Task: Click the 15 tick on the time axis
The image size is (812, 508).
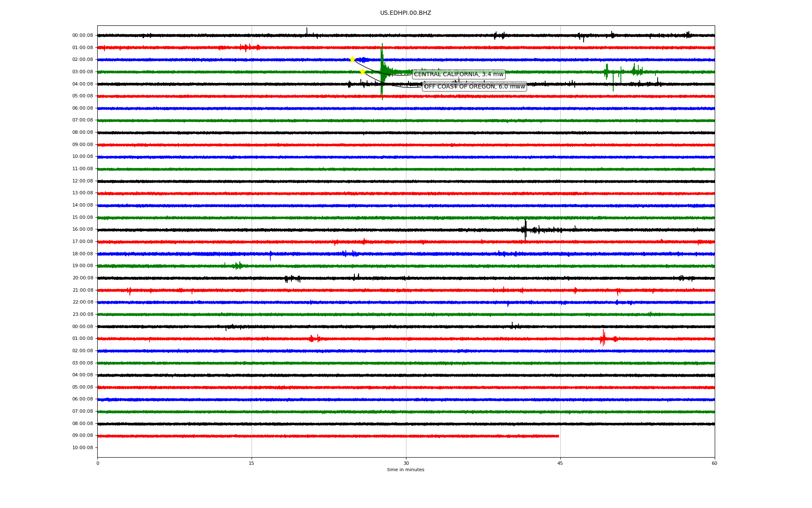Action: tap(252, 463)
